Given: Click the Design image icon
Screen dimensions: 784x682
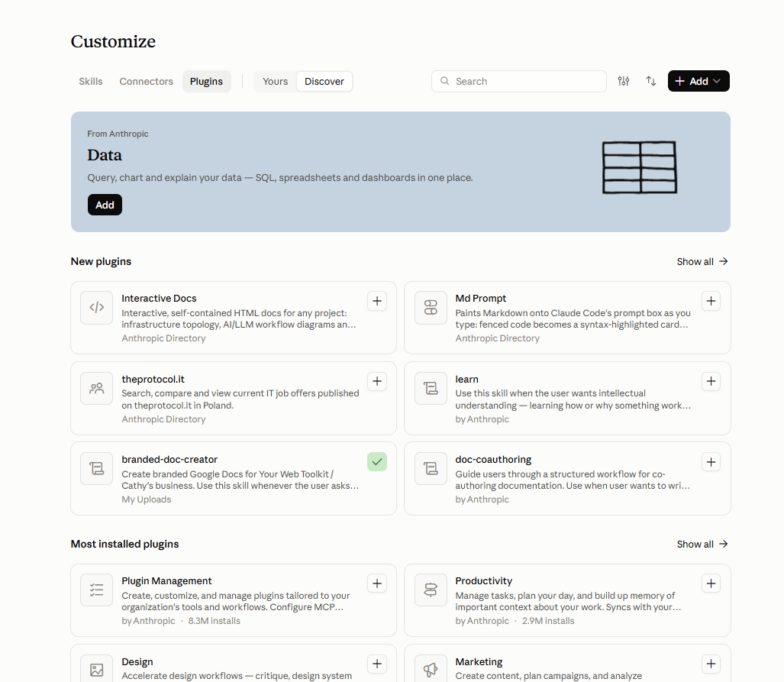Looking at the screenshot, I should pos(96,670).
